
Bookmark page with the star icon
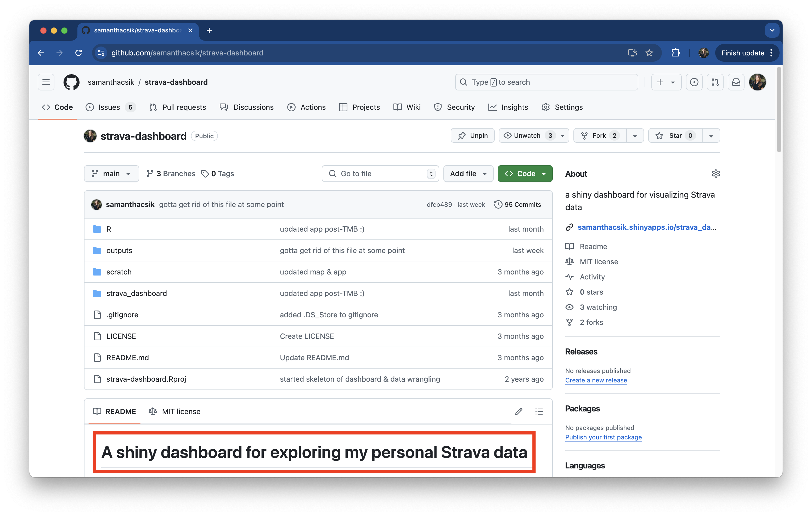649,53
